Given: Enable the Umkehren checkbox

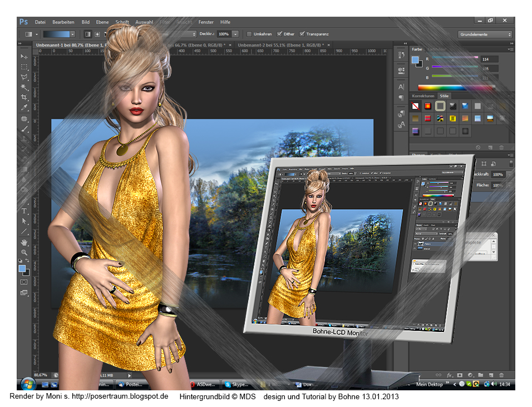Looking at the screenshot, I should click(x=250, y=34).
